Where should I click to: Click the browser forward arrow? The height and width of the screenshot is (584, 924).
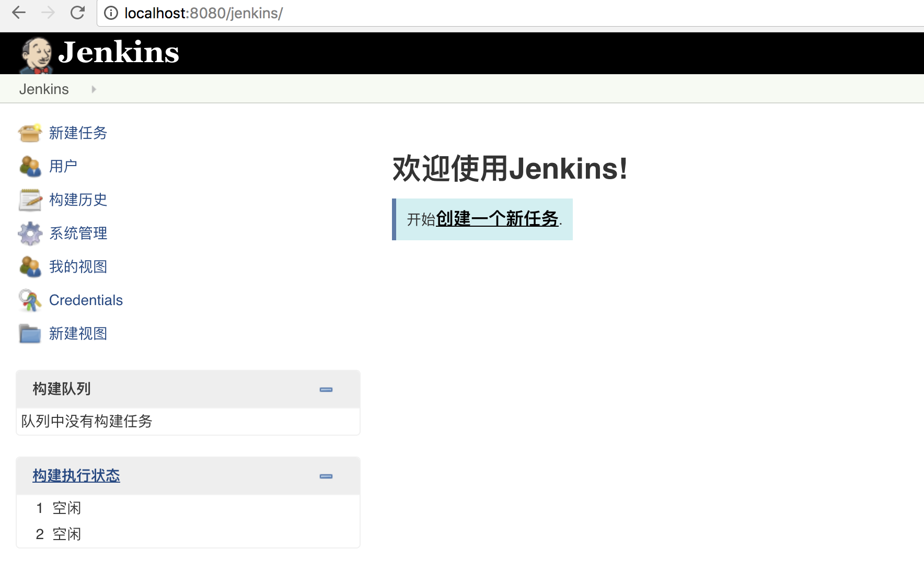(48, 13)
